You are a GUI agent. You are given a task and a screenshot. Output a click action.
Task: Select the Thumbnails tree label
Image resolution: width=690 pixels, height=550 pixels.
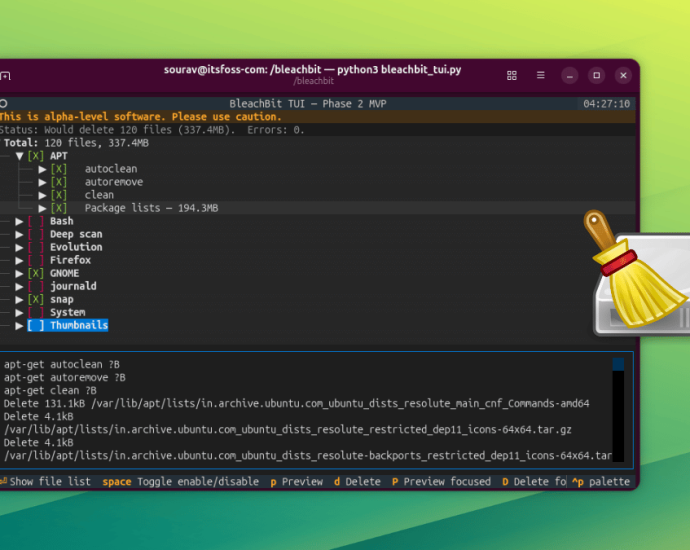pos(79,326)
